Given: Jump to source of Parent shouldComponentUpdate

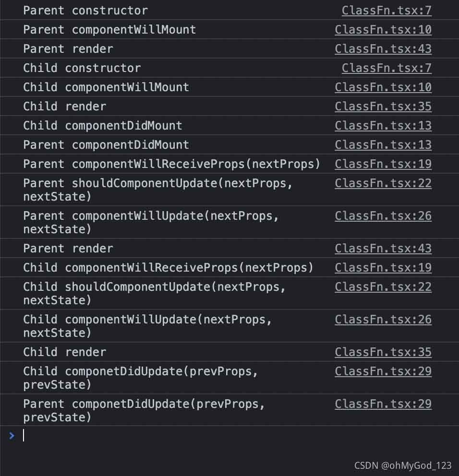Looking at the screenshot, I should pos(383,183).
